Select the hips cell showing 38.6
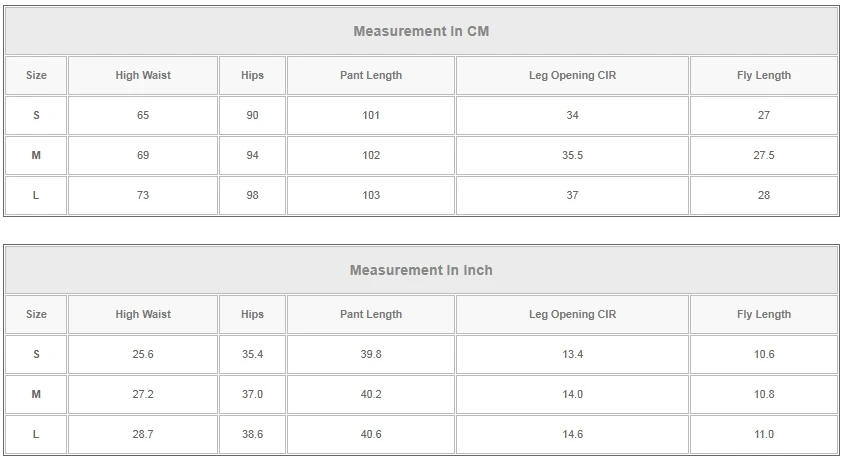 point(252,435)
